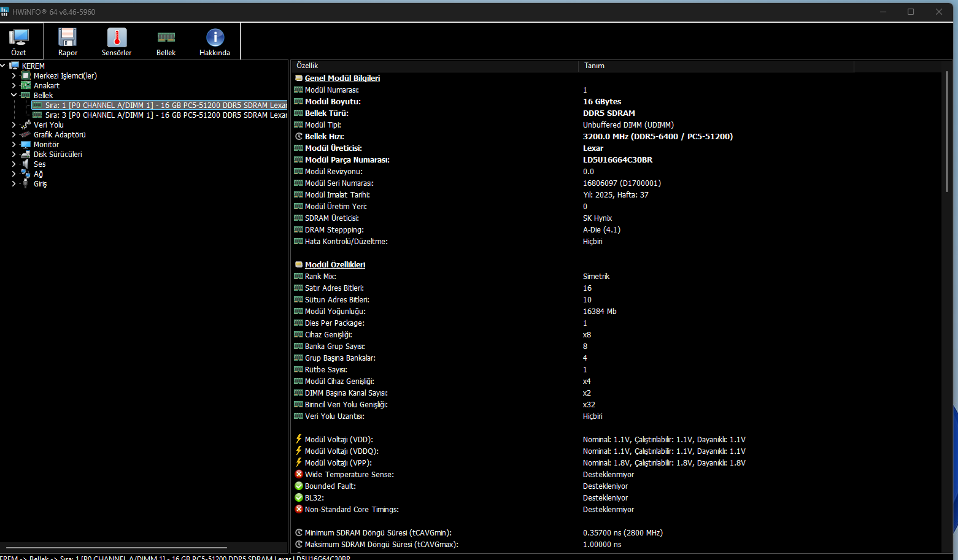Click the Tanım column header
The width and height of the screenshot is (958, 560).
(x=716, y=66)
